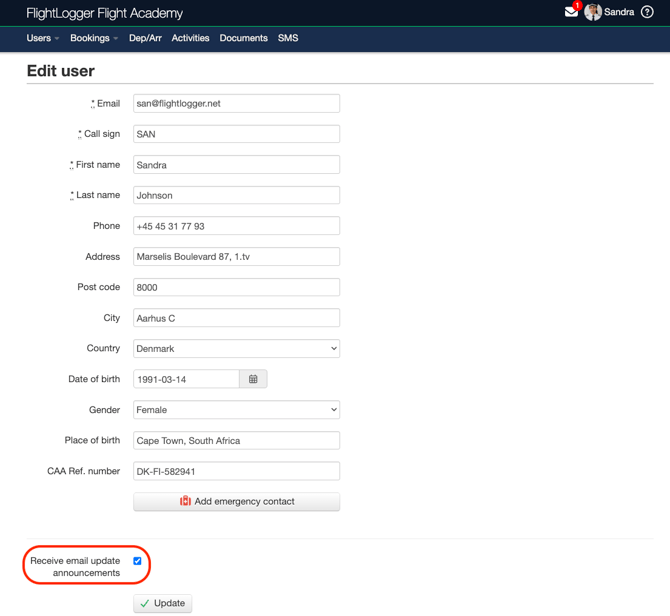Focus the Place of birth field
670x616 pixels.
[x=236, y=440]
